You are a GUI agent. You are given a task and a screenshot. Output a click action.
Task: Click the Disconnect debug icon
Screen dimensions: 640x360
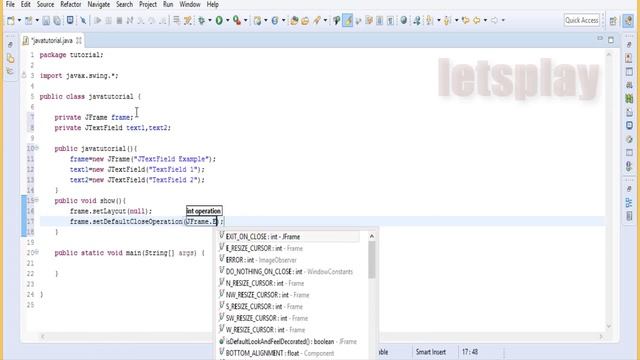130,20
